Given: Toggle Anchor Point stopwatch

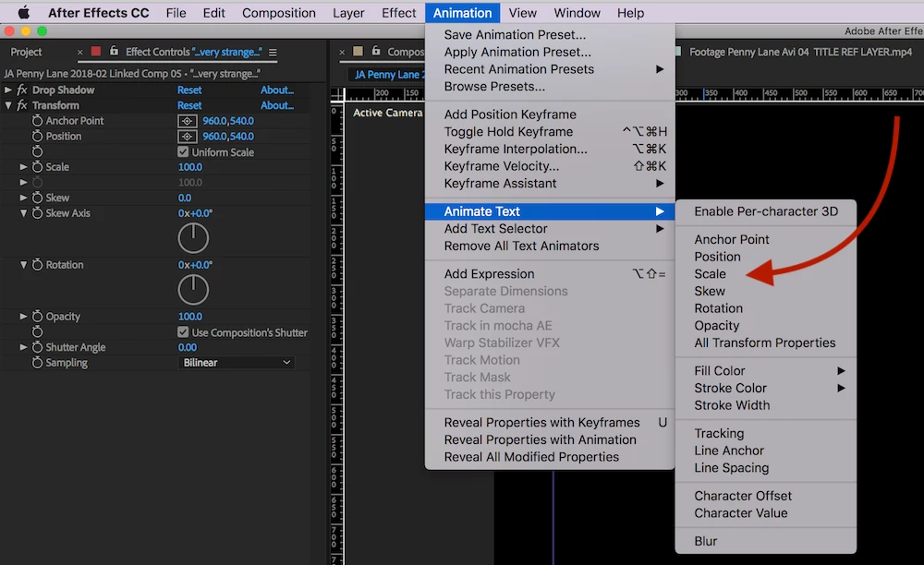Looking at the screenshot, I should 37,121.
